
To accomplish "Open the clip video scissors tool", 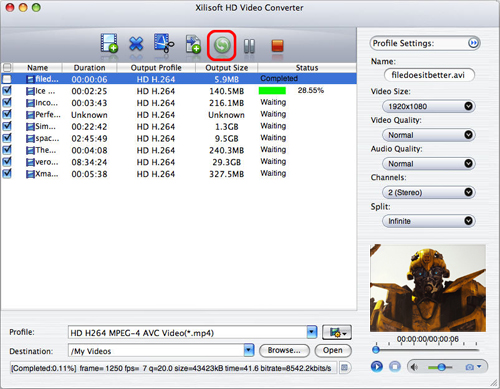I will 164,43.
